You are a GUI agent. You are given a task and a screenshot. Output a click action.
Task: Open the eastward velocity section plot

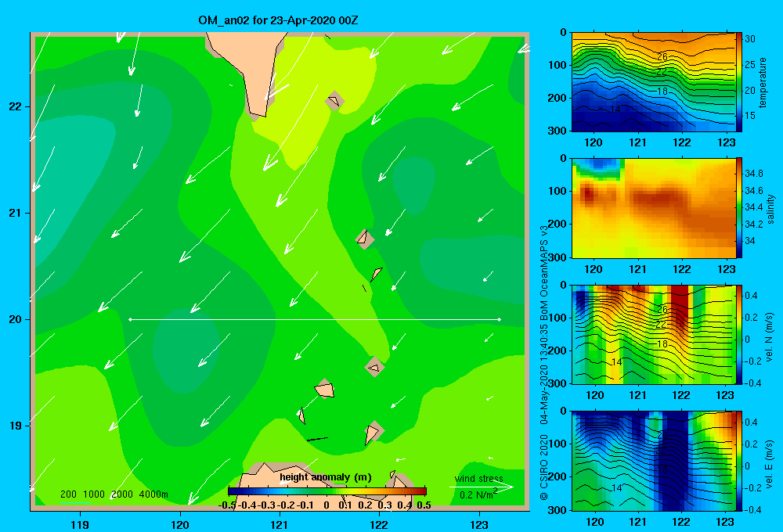pyautogui.click(x=654, y=461)
